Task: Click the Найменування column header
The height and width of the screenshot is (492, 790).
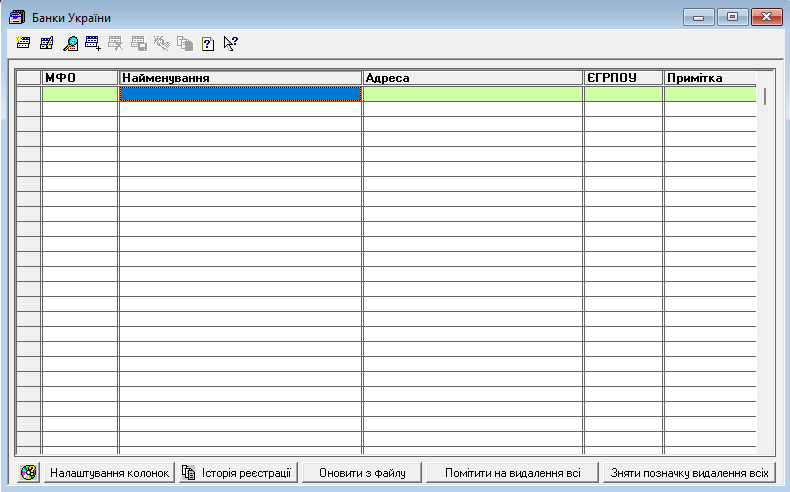Action: pyautogui.click(x=240, y=78)
